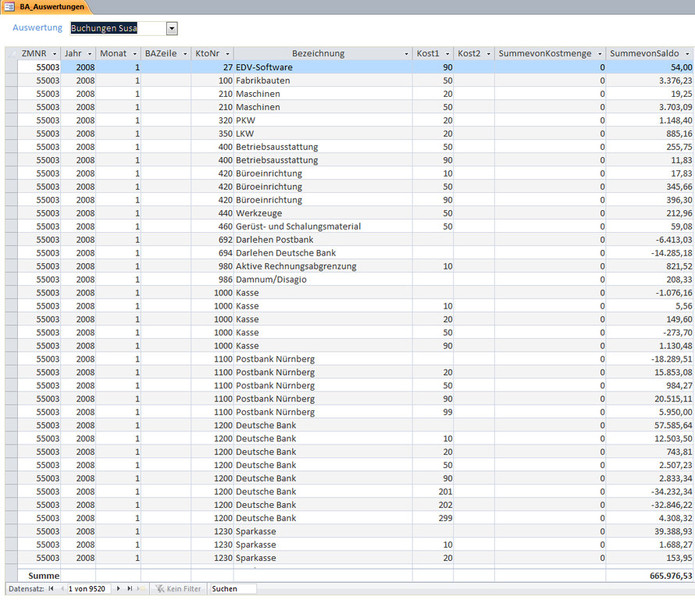
Task: Click the 'Auswertung' label
Action: (37, 27)
